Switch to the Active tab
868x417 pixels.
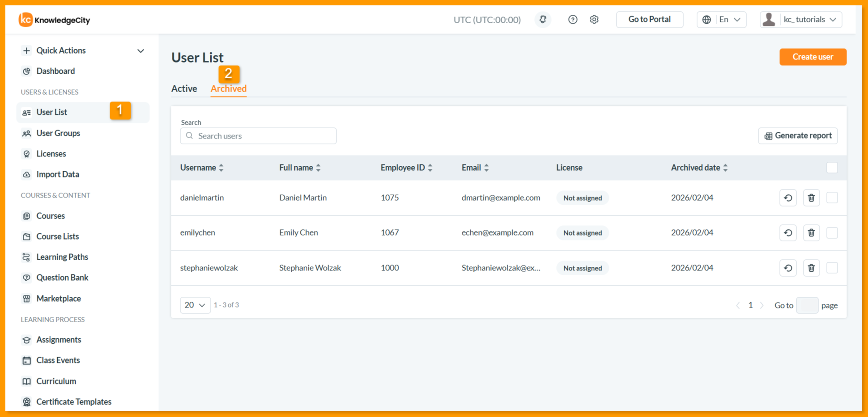coord(184,88)
